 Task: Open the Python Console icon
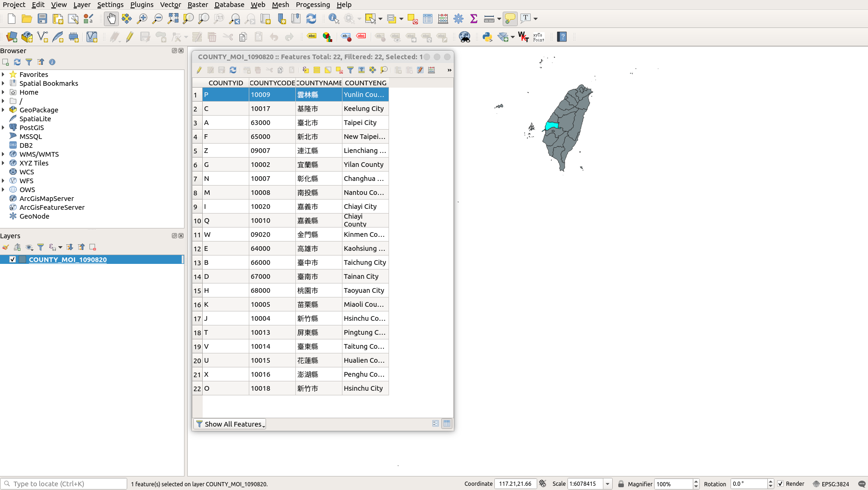[487, 37]
